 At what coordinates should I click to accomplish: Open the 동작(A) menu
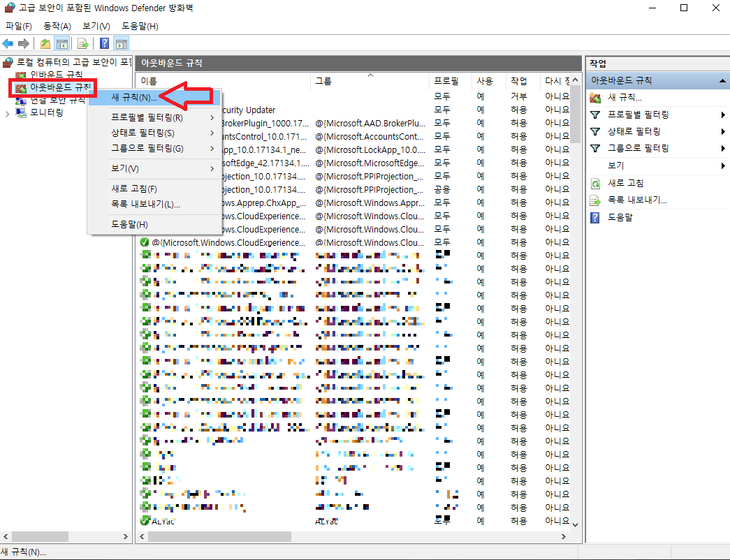(57, 26)
